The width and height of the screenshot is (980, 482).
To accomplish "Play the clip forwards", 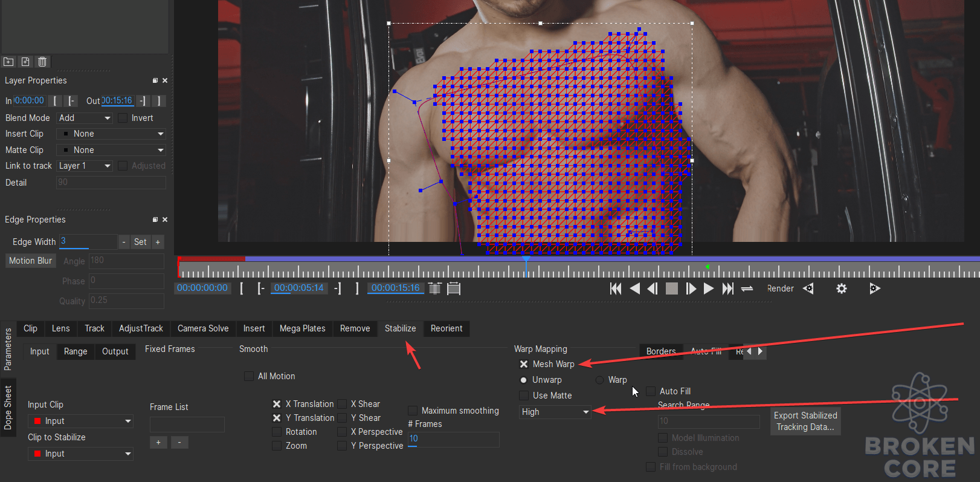I will pos(709,289).
